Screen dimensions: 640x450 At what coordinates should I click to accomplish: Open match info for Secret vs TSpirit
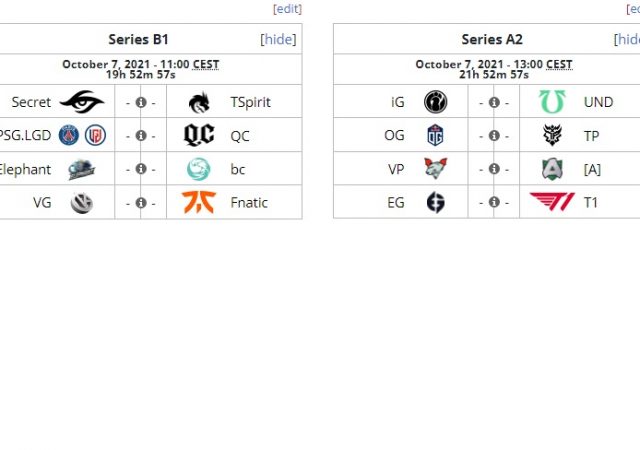point(140,102)
